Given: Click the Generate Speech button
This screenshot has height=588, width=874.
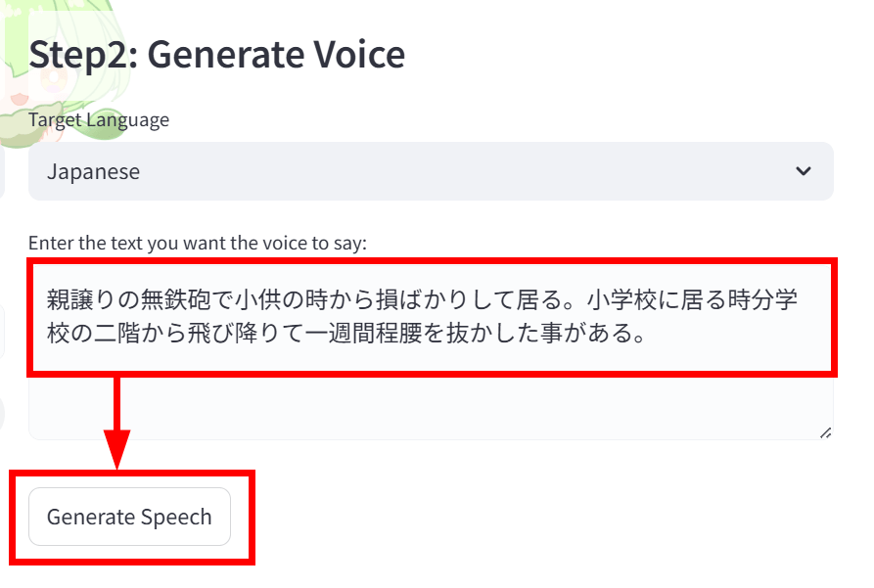Looking at the screenshot, I should click(x=129, y=517).
